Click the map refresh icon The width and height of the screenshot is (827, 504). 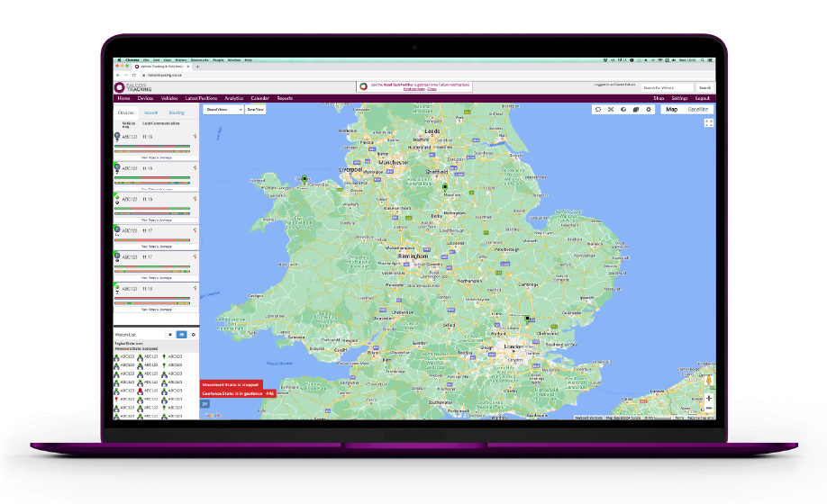pyautogui.click(x=598, y=110)
